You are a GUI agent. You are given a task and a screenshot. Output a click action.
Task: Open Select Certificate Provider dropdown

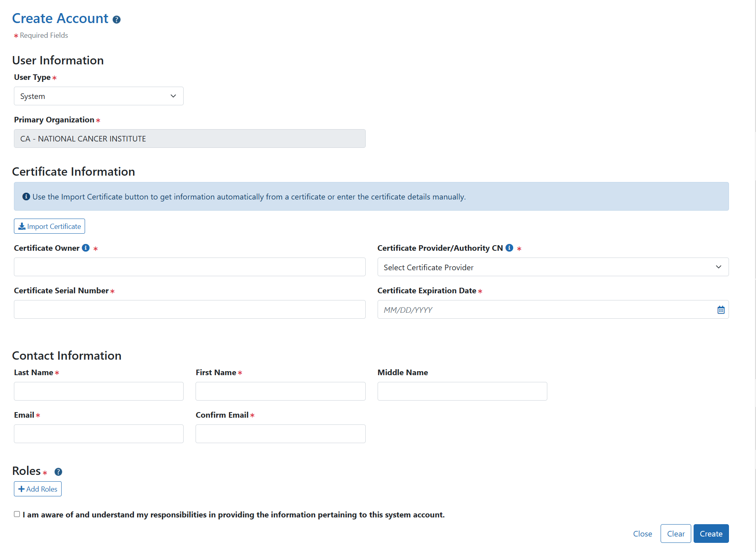(553, 267)
